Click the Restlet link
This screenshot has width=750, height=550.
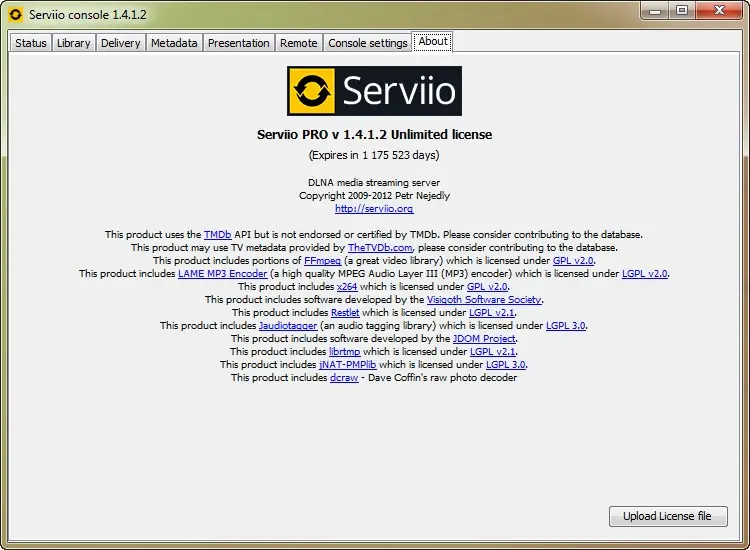(345, 312)
